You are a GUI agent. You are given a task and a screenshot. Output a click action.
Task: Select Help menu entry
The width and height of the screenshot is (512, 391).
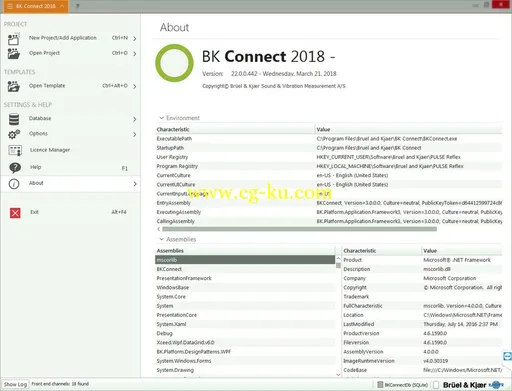(70, 167)
